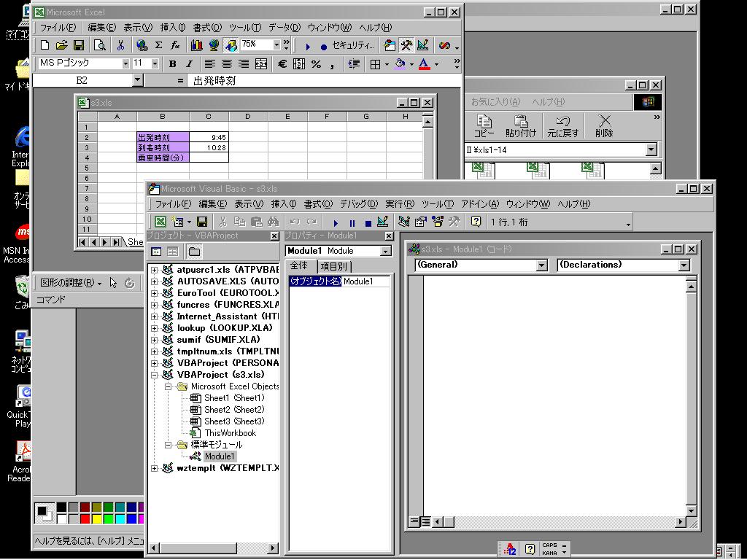Open the (General) object dropdown in code window
Viewport: 747px width, 560px height.
pyautogui.click(x=542, y=265)
